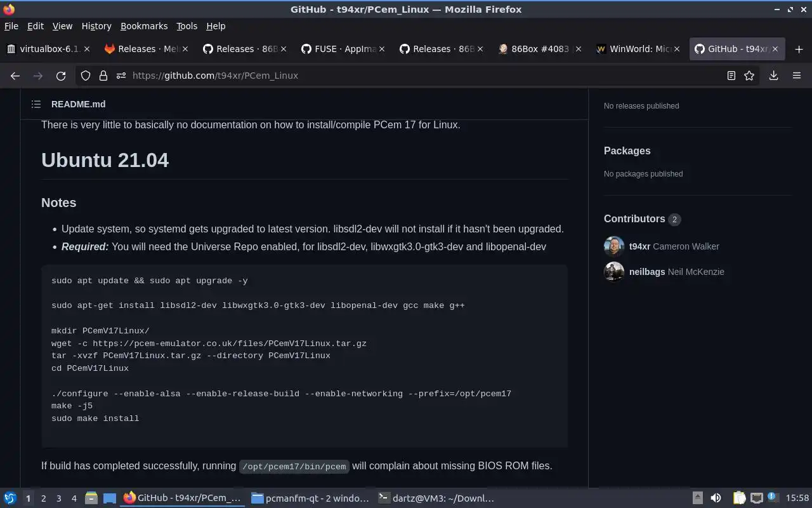Switch to virtual desktop 2
The height and width of the screenshot is (508, 812).
[x=43, y=498]
